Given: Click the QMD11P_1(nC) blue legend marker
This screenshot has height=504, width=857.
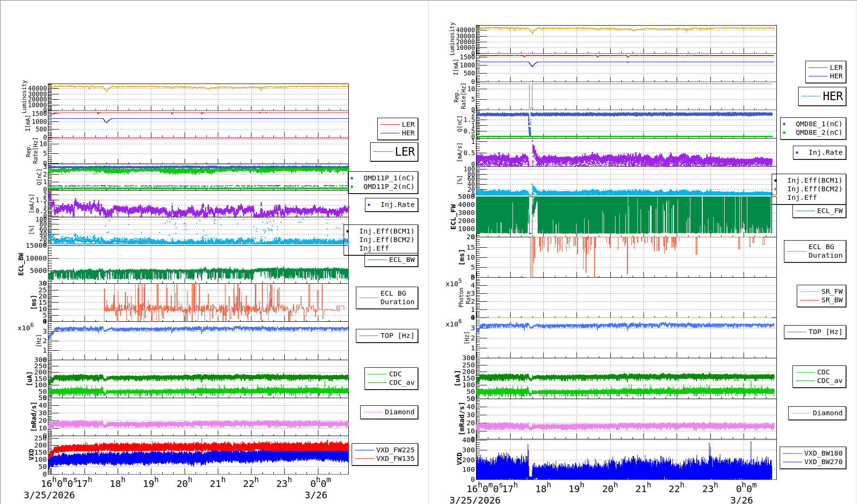Looking at the screenshot, I should point(352,178).
